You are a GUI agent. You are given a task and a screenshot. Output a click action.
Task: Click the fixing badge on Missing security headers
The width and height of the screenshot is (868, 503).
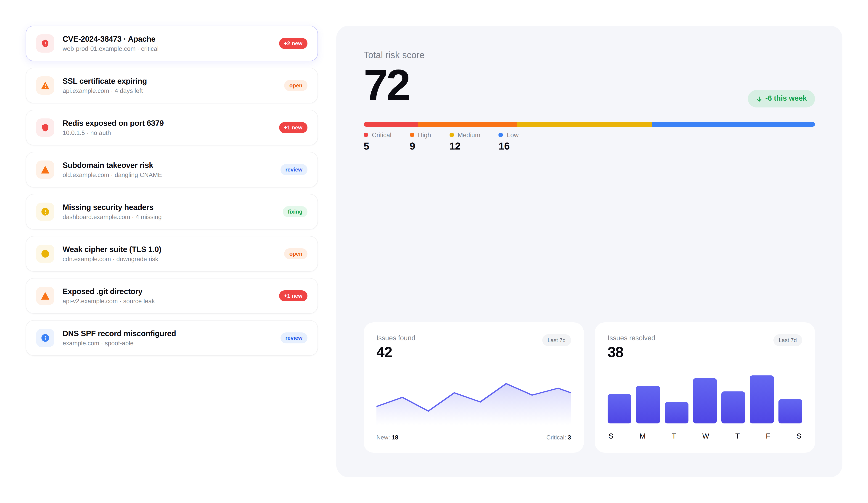tap(295, 212)
